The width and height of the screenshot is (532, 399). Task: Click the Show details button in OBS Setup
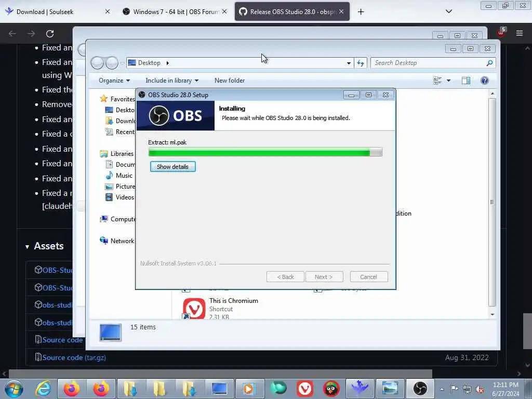(172, 167)
